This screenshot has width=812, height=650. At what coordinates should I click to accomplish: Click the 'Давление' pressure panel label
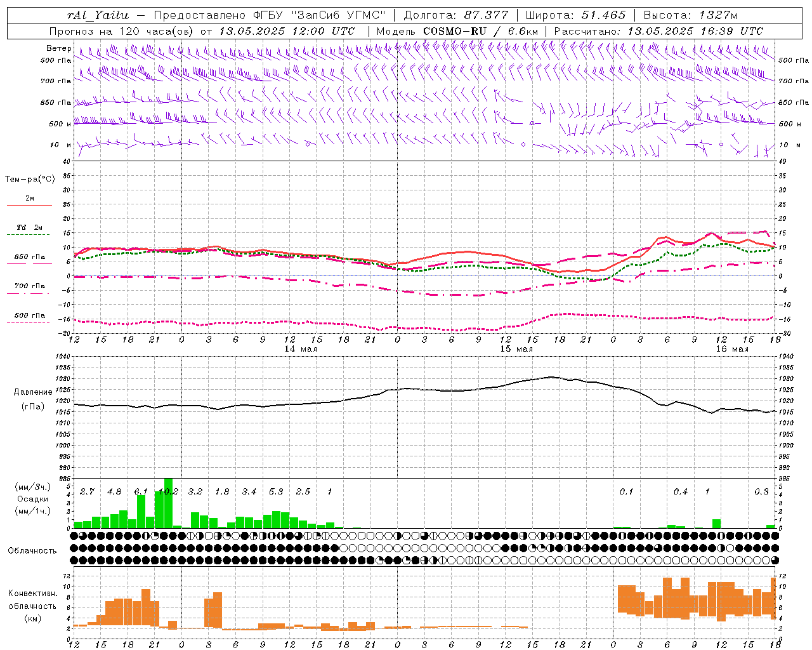[33, 392]
